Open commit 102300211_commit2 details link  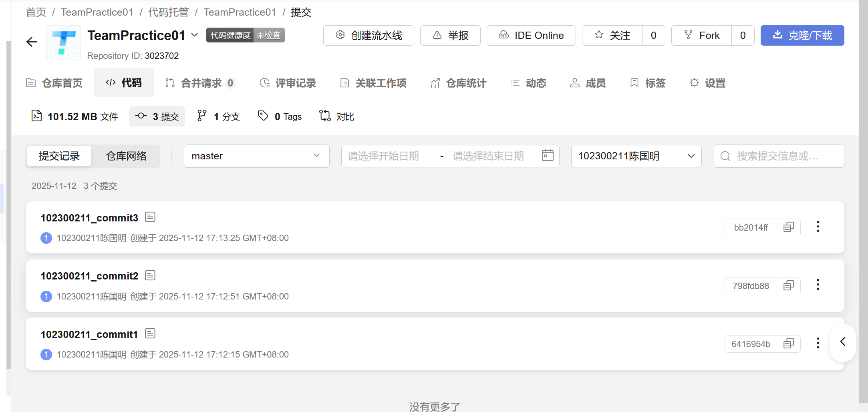point(89,275)
